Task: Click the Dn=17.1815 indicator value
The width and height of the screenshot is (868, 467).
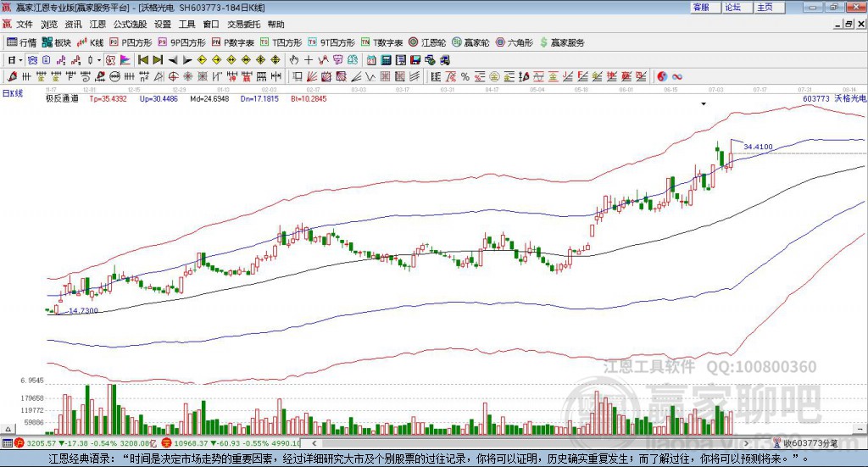Action: click(259, 98)
